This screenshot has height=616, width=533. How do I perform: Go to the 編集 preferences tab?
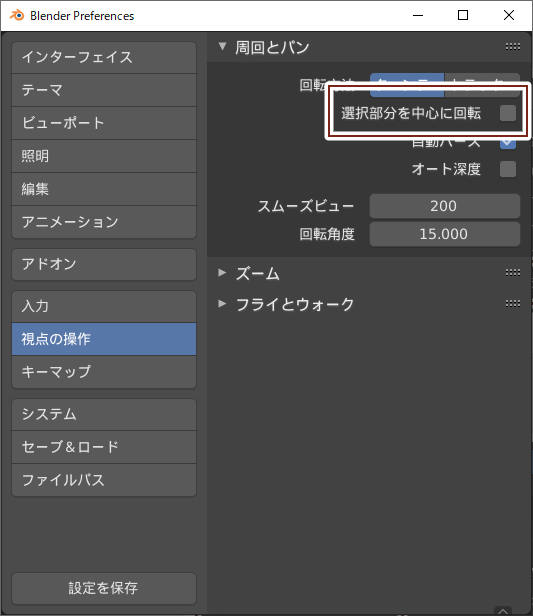tap(104, 189)
